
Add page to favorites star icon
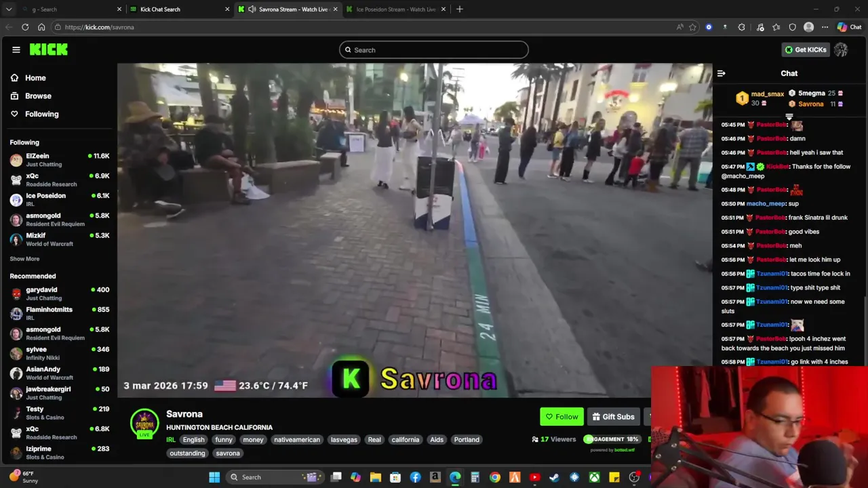[692, 27]
